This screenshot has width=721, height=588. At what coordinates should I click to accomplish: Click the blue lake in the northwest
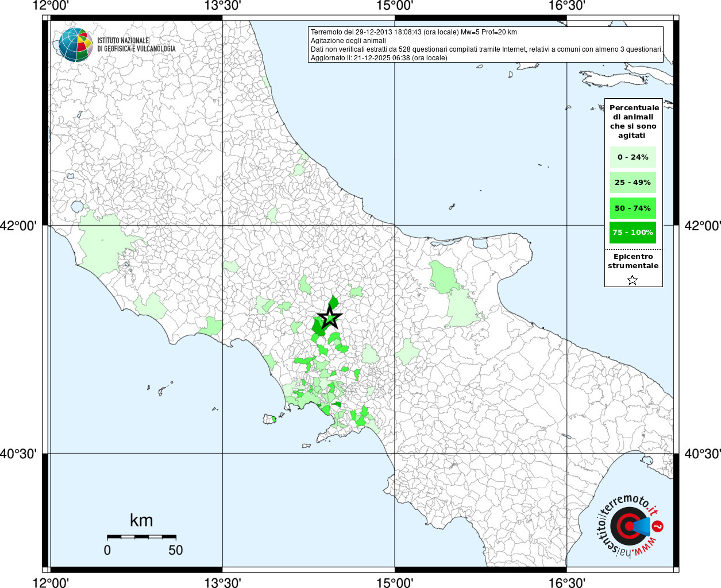point(76,206)
